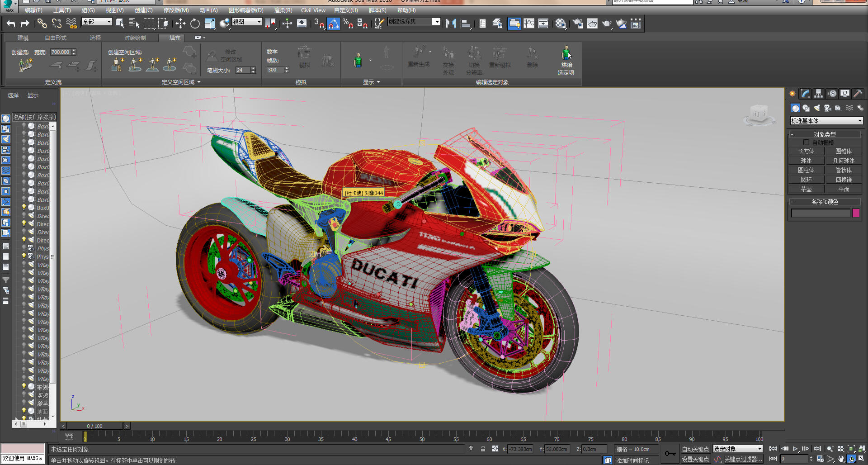
Task: Toggle the selection lock padlock
Action: click(x=483, y=449)
